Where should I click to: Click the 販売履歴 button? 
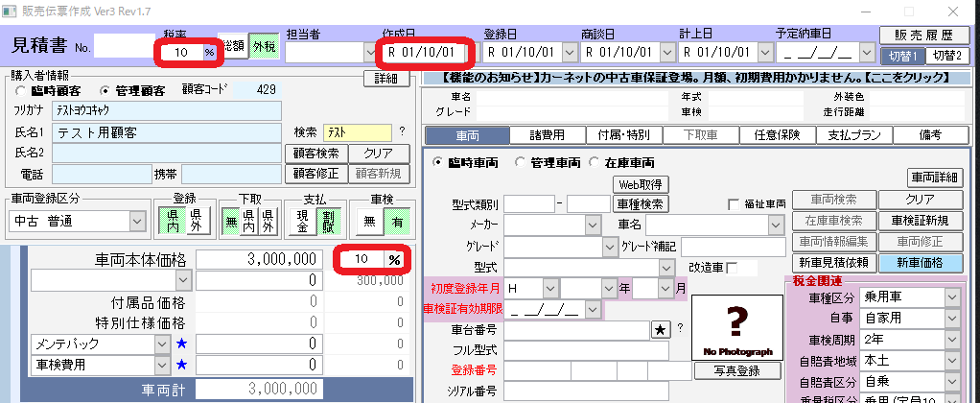point(923,36)
